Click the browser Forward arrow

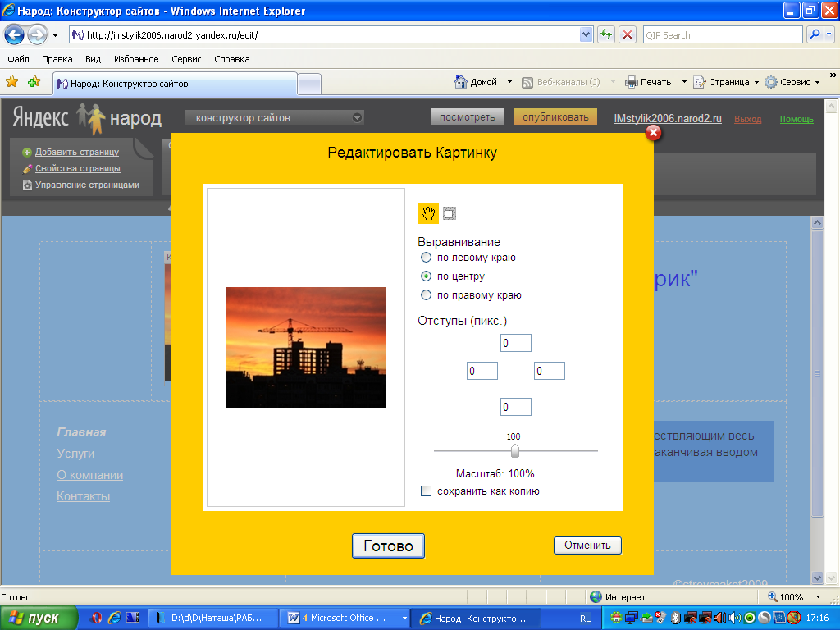tap(37, 35)
